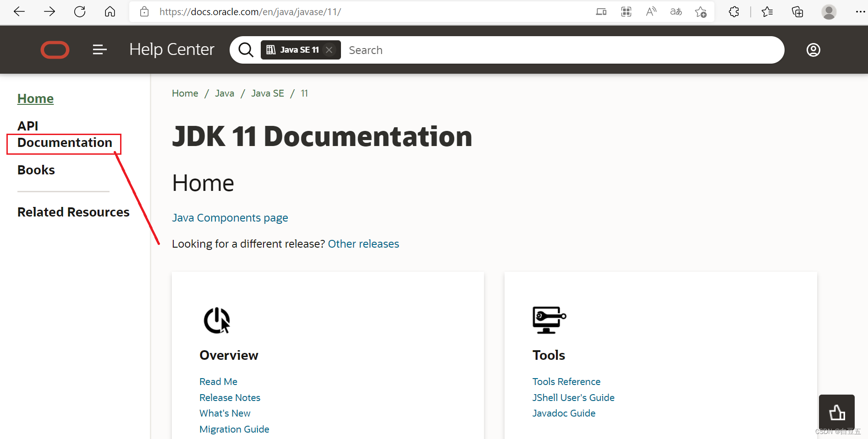
Task: Go to Java in the breadcrumb
Action: (225, 93)
